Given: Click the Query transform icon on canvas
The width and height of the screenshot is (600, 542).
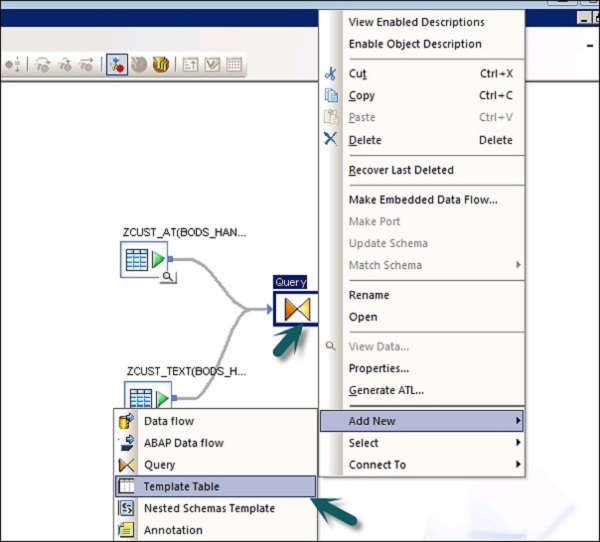Looking at the screenshot, I should [x=297, y=310].
